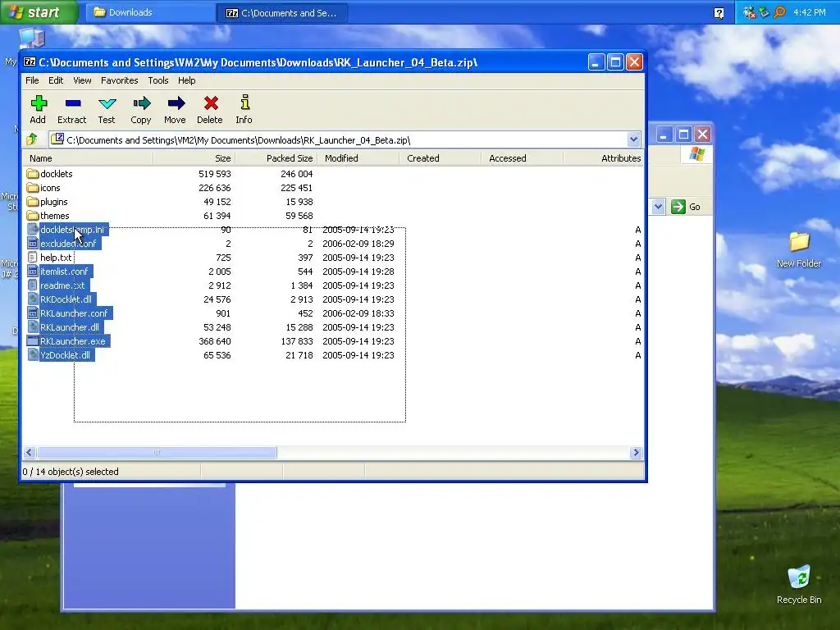The image size is (840, 630).
Task: Click the help.txt file icon
Action: 33,257
